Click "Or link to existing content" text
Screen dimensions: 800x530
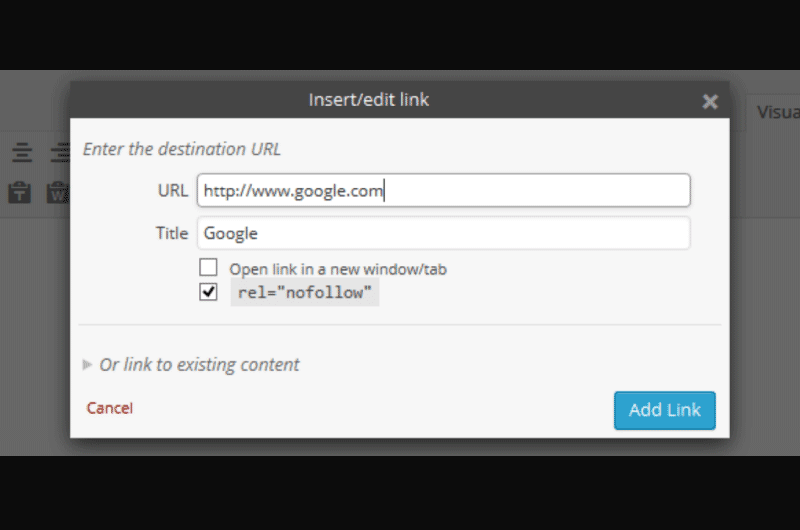[199, 364]
